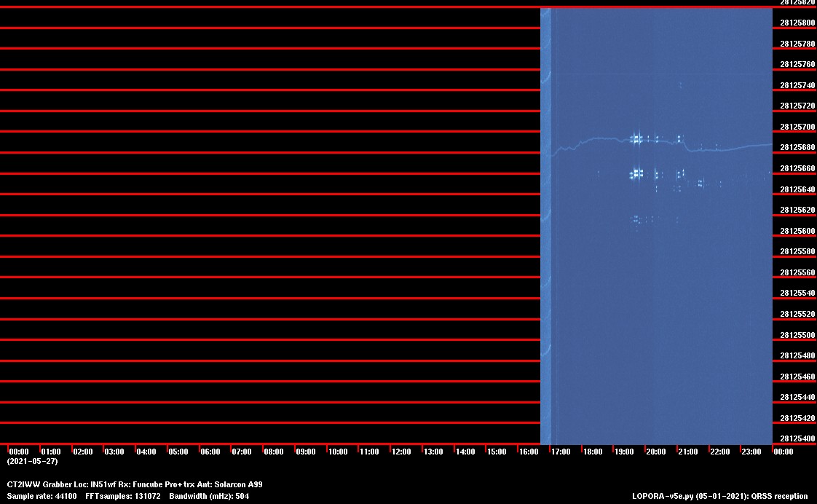Select the FFTsamples: 131072 text

(123, 496)
